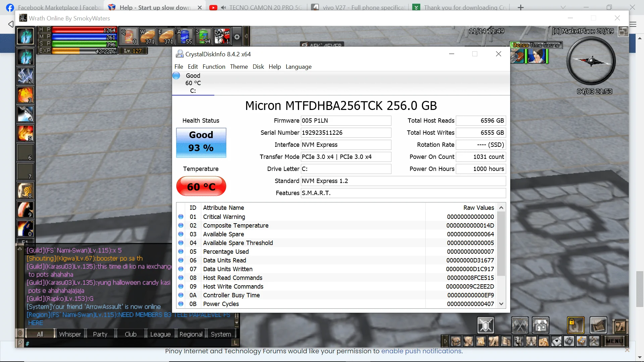
Task: Toggle the locked Q quest icon
Action: pyautogui.click(x=576, y=325)
